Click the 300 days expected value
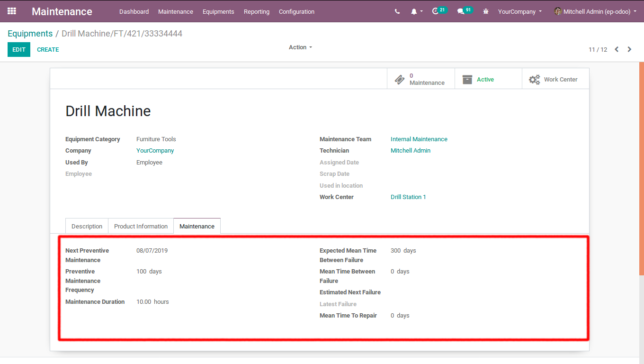 [403, 251]
